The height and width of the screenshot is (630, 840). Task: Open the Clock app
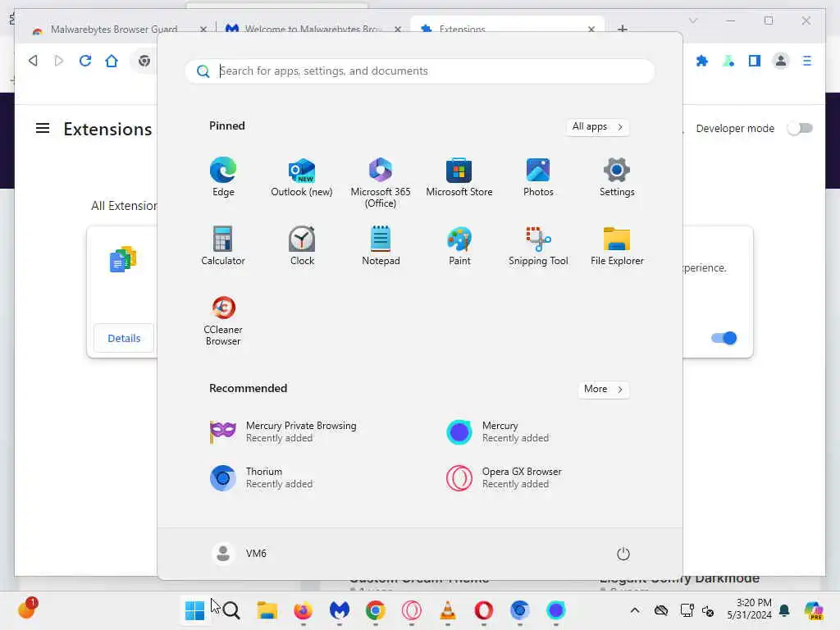tap(302, 246)
